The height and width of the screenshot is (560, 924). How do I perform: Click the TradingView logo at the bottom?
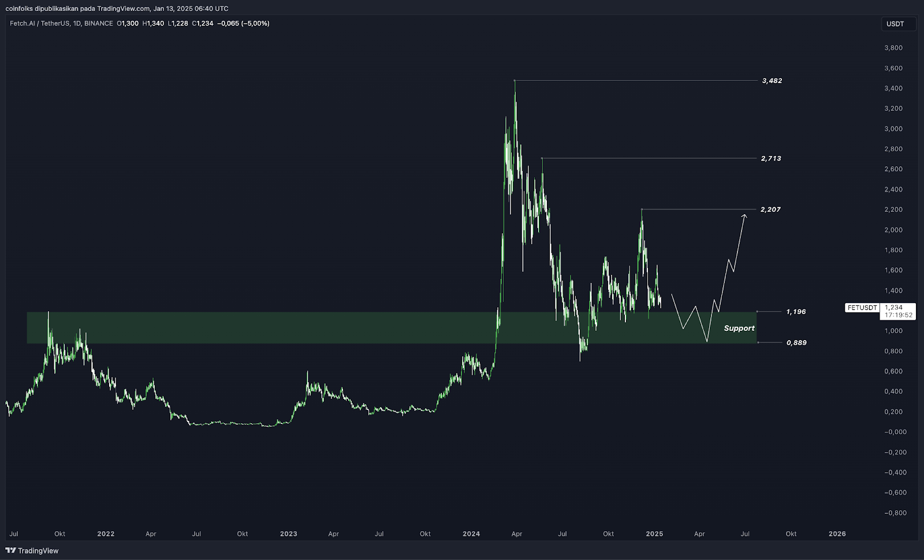32,550
